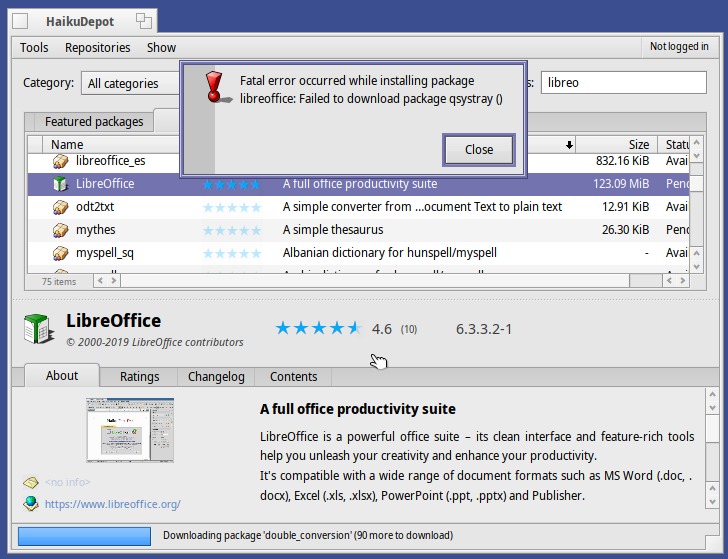Click rating stars in mythes row
The width and height of the screenshot is (728, 559).
pyautogui.click(x=232, y=230)
